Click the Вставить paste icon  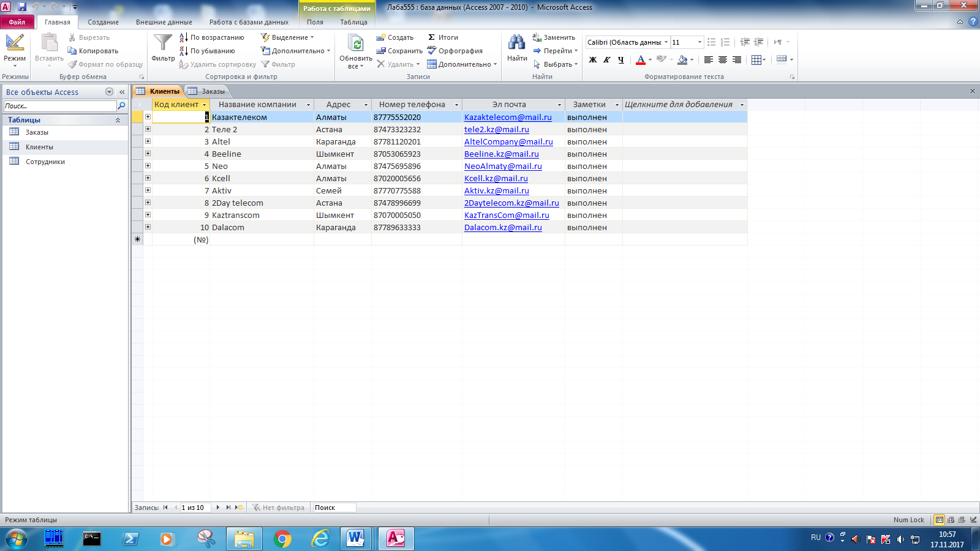[x=49, y=43]
